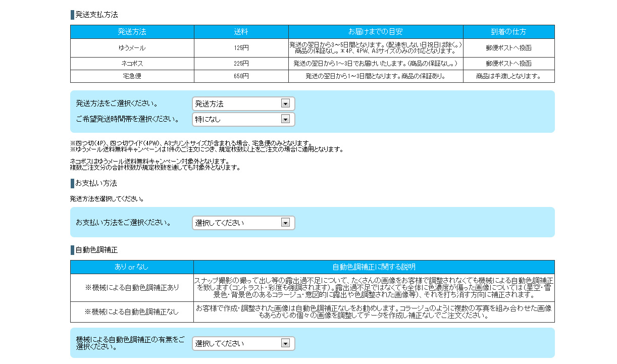Click the ※機械による自動色調補正あり cell
Screen dimensions: 617x364
coord(132,287)
